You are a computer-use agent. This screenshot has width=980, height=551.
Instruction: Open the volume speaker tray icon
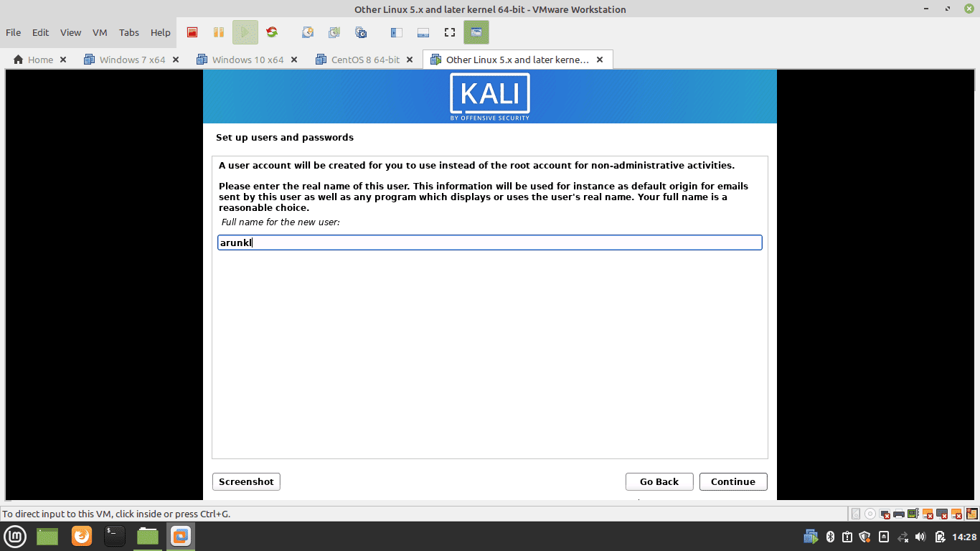click(920, 536)
